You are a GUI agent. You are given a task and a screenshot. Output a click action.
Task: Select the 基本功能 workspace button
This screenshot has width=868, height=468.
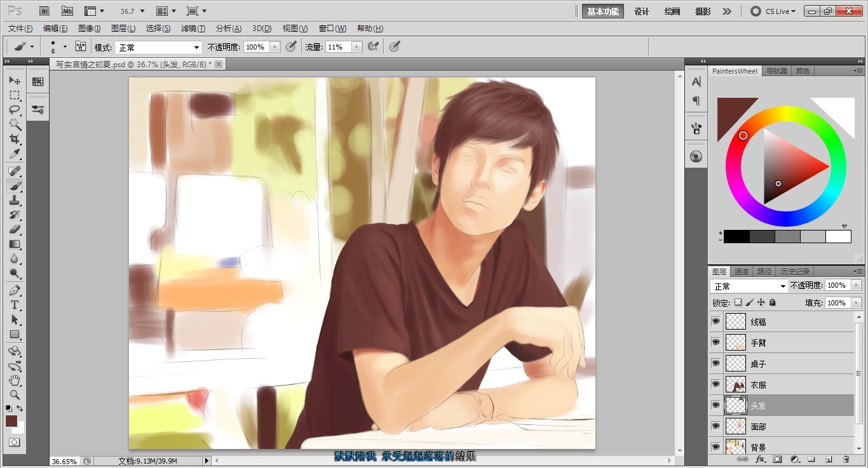click(x=603, y=11)
